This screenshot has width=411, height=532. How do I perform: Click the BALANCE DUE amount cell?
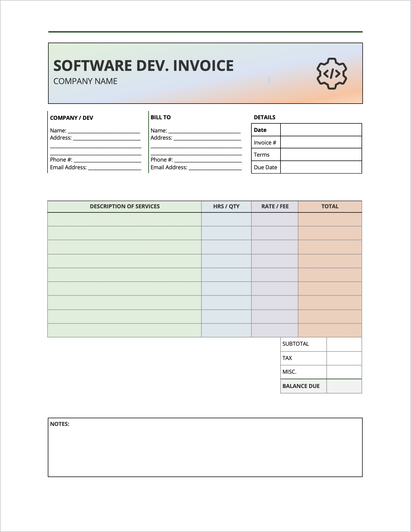point(344,386)
